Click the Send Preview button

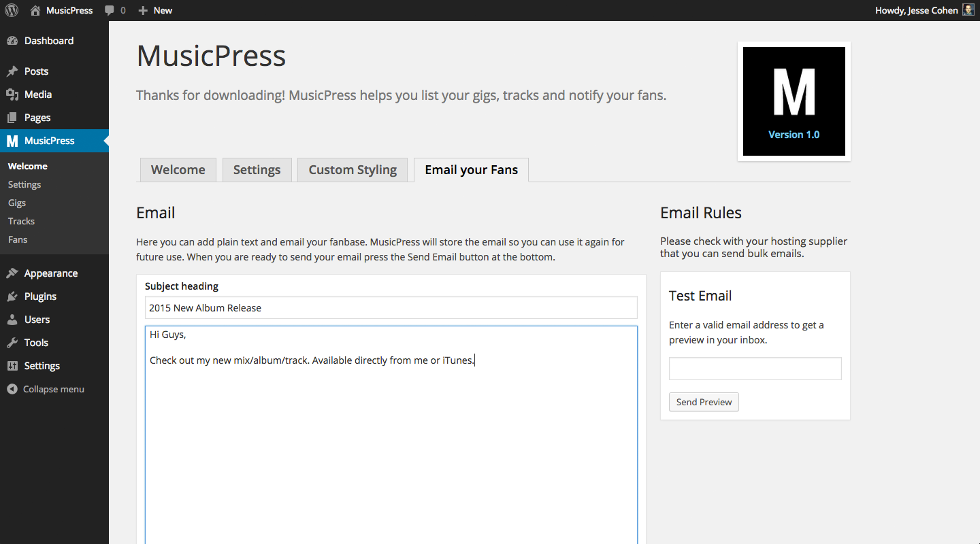(x=704, y=402)
